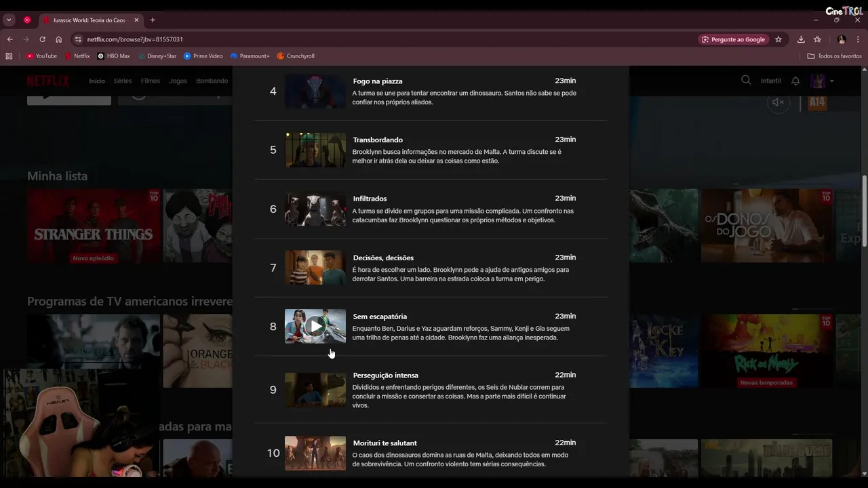Open Stranger Things card in Minha lista
Image resolution: width=868 pixels, height=488 pixels.
pos(94,226)
